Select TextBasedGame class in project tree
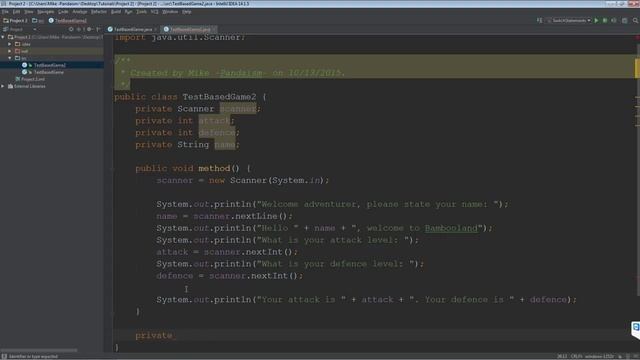The width and height of the screenshot is (640, 360). click(48, 72)
